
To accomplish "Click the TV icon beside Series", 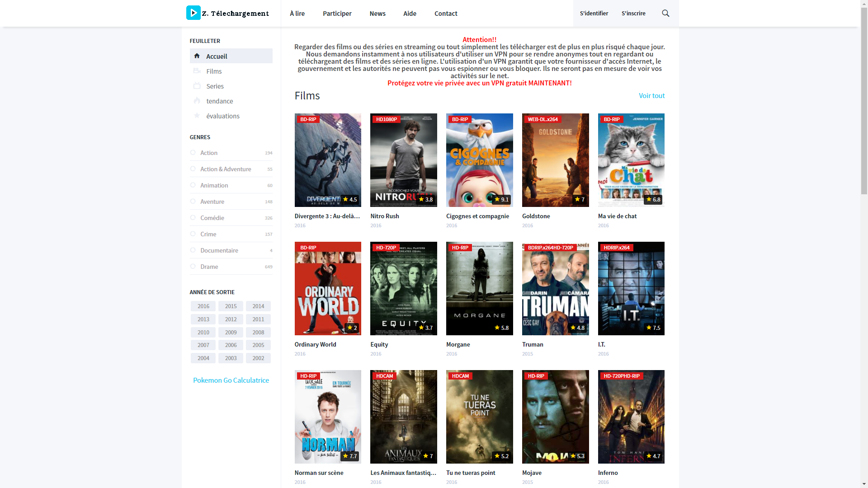I will coord(197,86).
